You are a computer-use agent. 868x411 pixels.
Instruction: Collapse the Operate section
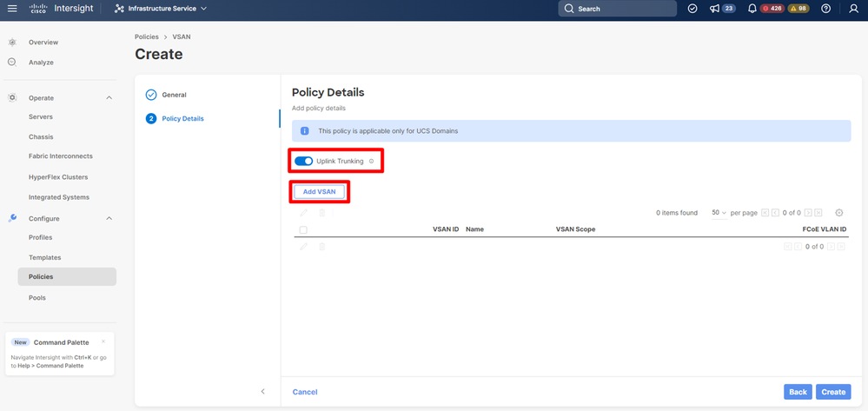tap(109, 98)
